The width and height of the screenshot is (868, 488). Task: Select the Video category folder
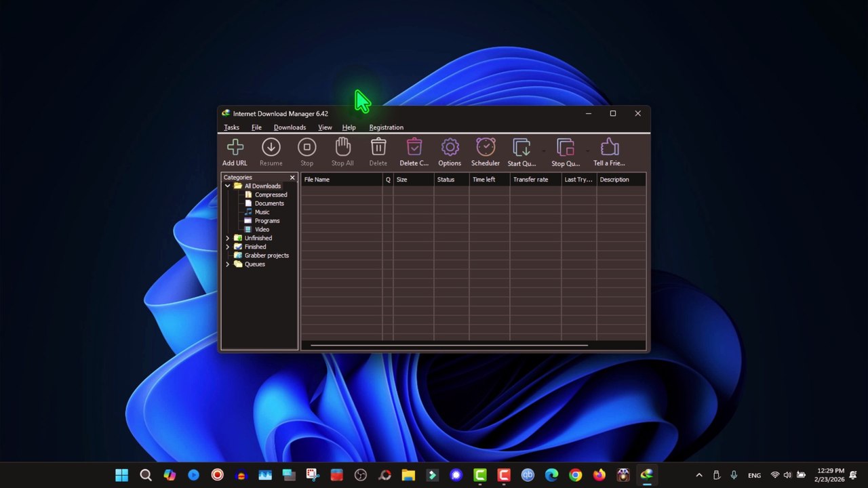pos(262,230)
